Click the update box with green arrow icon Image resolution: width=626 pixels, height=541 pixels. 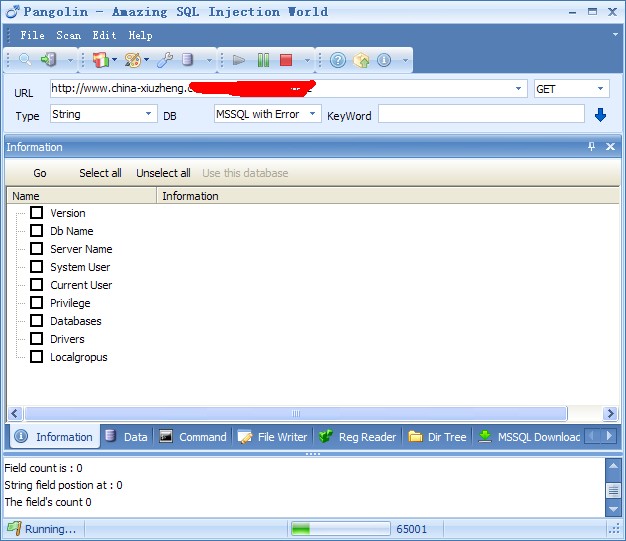point(361,60)
